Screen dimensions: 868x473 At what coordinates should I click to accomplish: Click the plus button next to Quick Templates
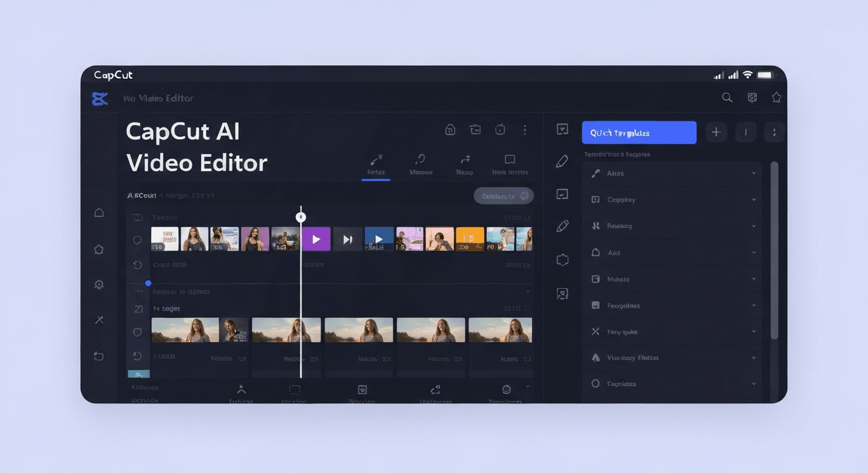[x=716, y=132]
